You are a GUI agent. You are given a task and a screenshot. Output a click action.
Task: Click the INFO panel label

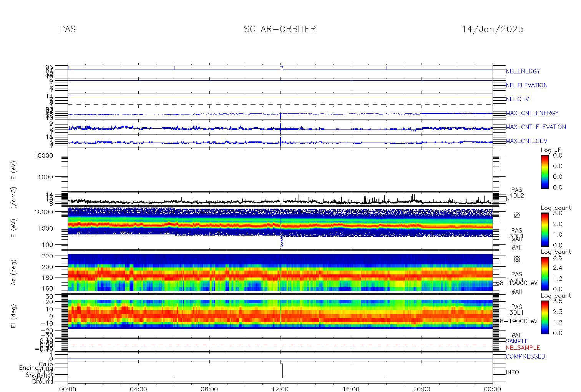tap(512, 372)
